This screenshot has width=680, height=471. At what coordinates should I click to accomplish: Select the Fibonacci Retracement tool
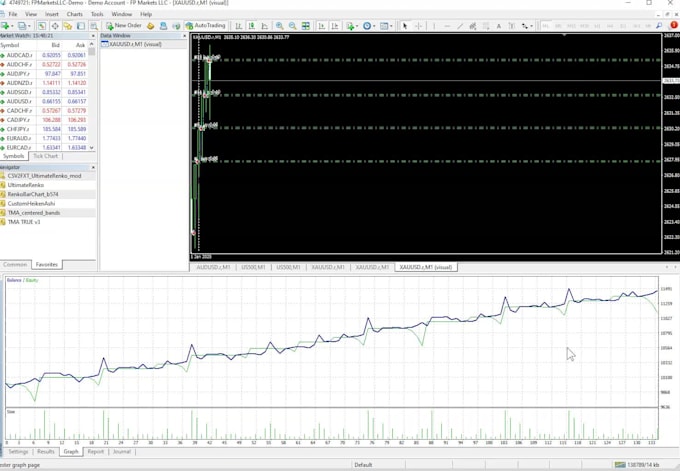(486, 26)
